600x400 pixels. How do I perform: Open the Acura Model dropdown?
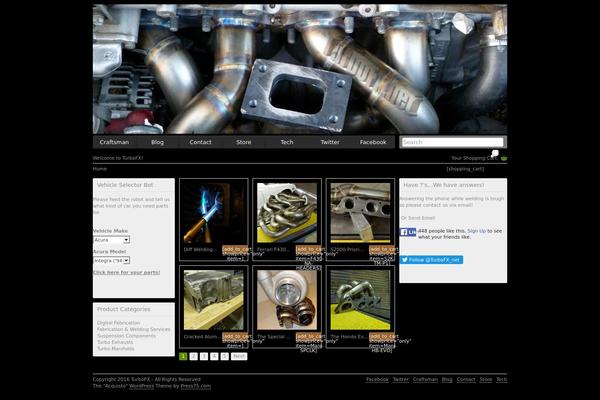tap(111, 260)
